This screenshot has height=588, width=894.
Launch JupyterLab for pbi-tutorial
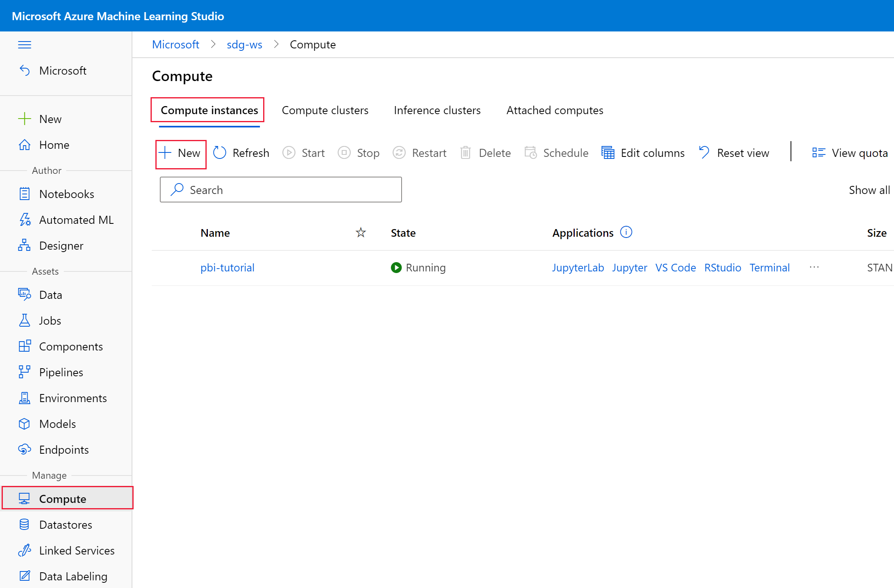coord(578,268)
